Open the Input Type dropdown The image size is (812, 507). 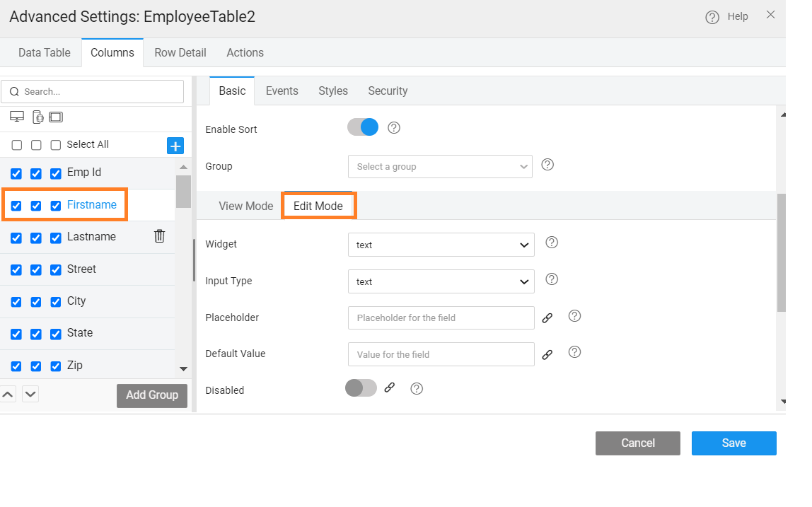point(441,281)
